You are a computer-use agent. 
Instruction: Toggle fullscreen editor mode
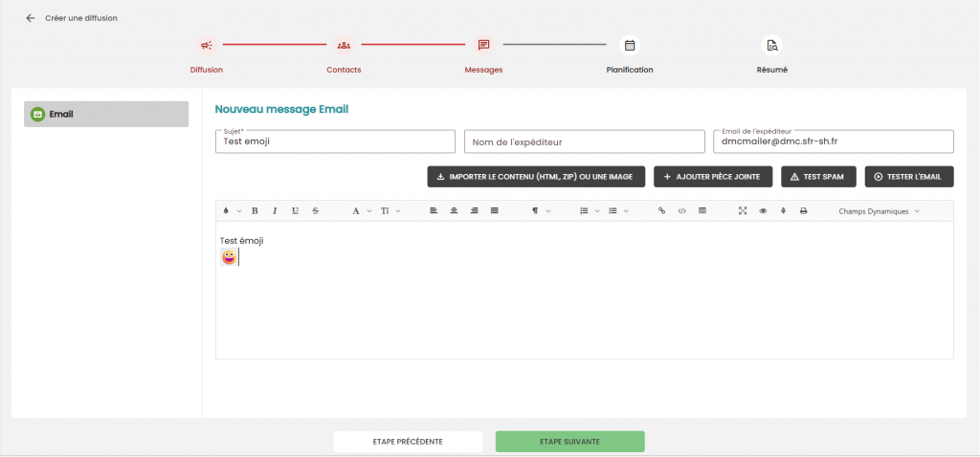click(743, 211)
